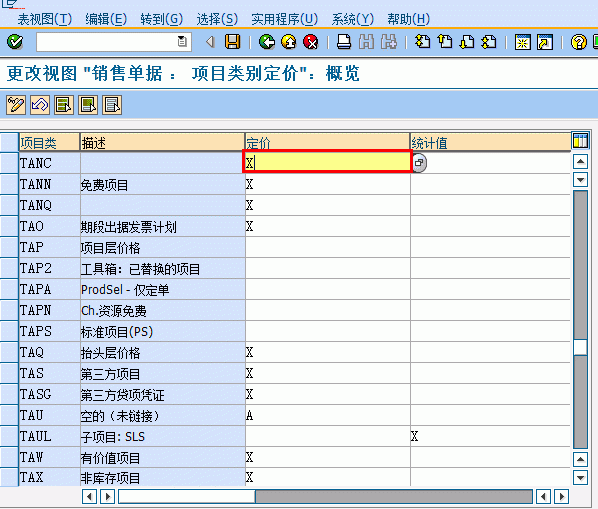Open table column configuration icon
598x509 pixels.
(x=580, y=140)
